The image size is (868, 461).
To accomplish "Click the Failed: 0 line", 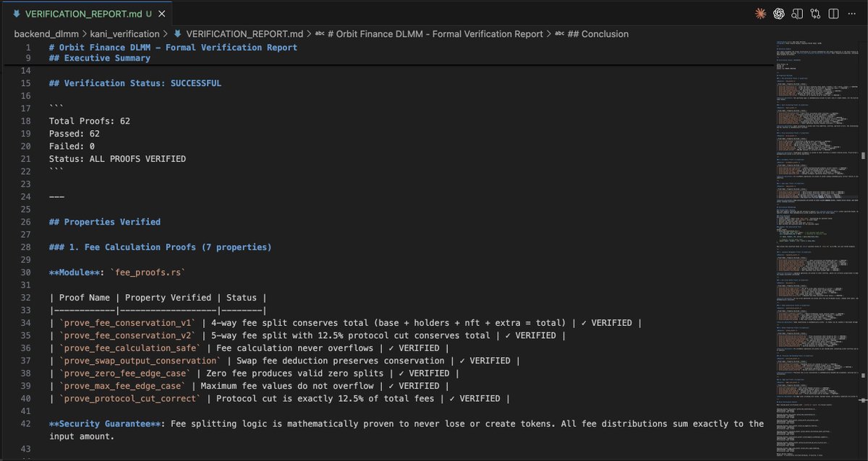I will [72, 147].
